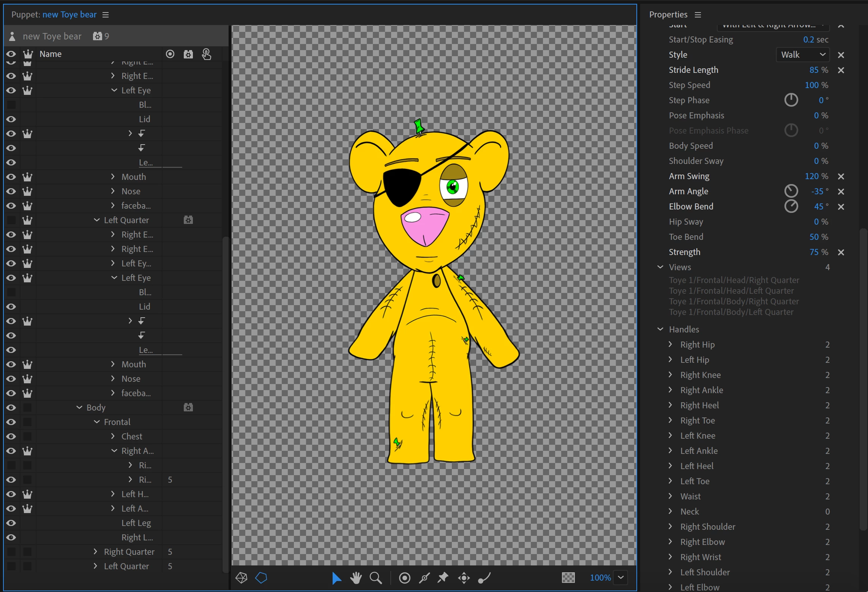This screenshot has width=868, height=592.
Task: Click the Properties panel vertical scrollbar
Action: 863,379
